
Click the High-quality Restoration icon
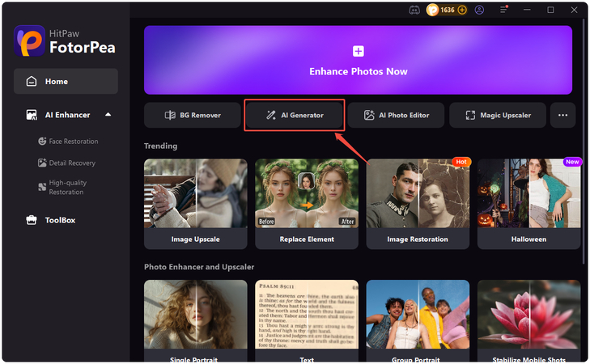point(42,187)
